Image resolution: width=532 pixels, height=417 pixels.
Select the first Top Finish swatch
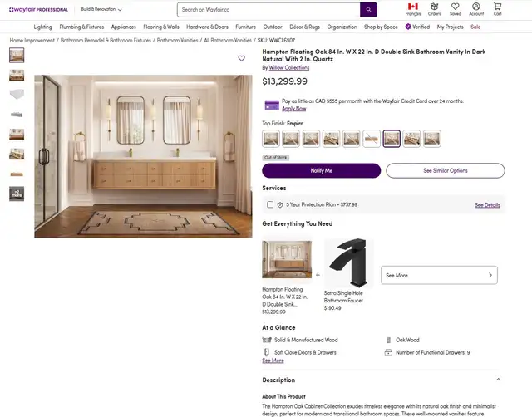click(x=271, y=139)
